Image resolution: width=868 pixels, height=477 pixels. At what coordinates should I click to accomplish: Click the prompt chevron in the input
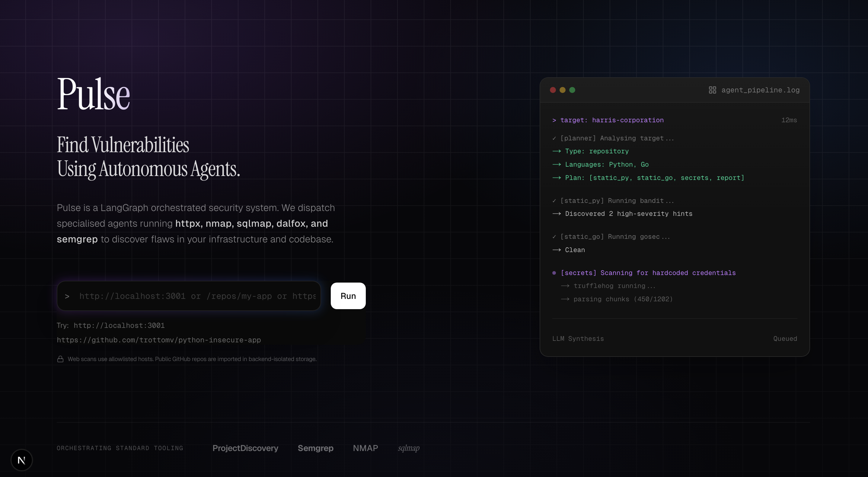67,296
